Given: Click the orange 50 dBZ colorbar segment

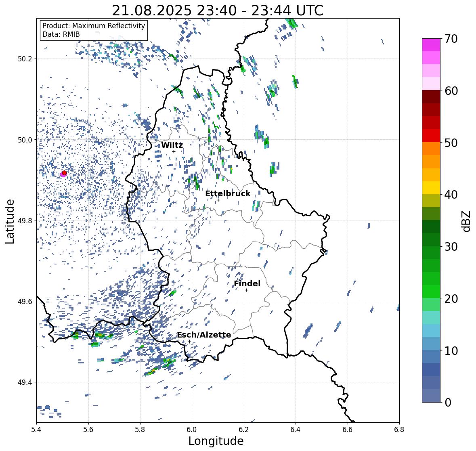Looking at the screenshot, I should (431, 149).
